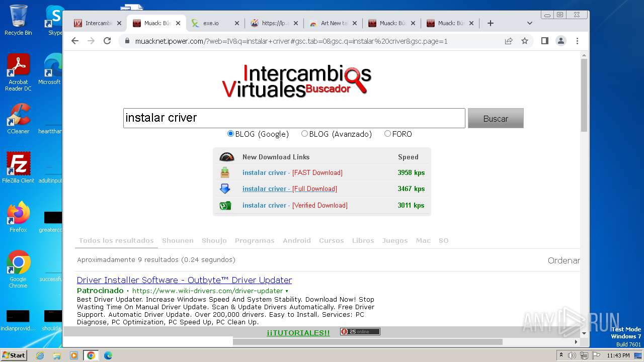Expand the wiki-drivers ad URL dropdown arrow
The height and width of the screenshot is (362, 644).
287,291
